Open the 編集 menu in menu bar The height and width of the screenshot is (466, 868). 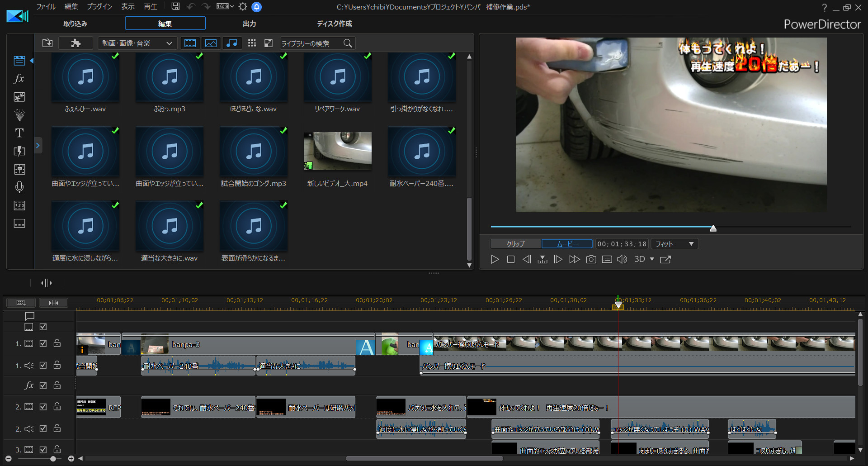coord(71,6)
